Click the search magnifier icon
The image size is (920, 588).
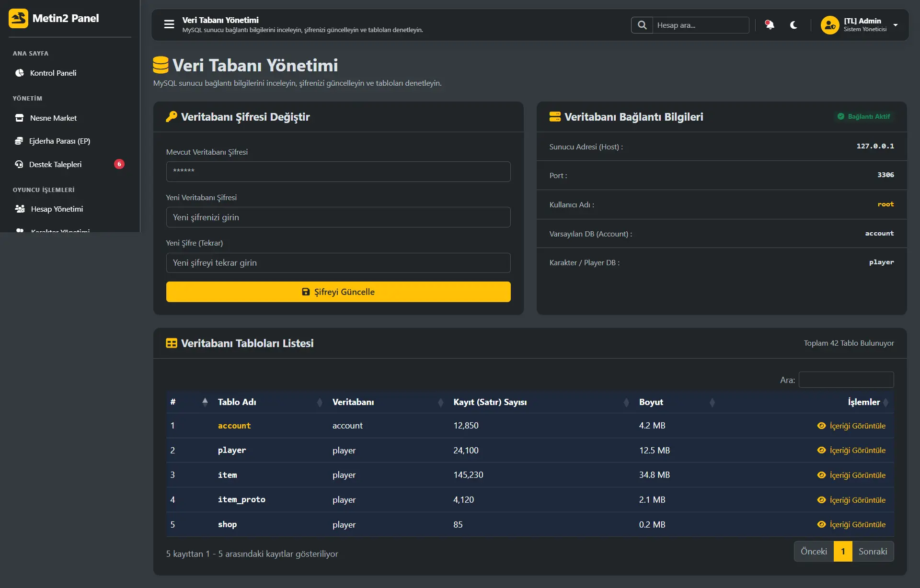pyautogui.click(x=642, y=25)
